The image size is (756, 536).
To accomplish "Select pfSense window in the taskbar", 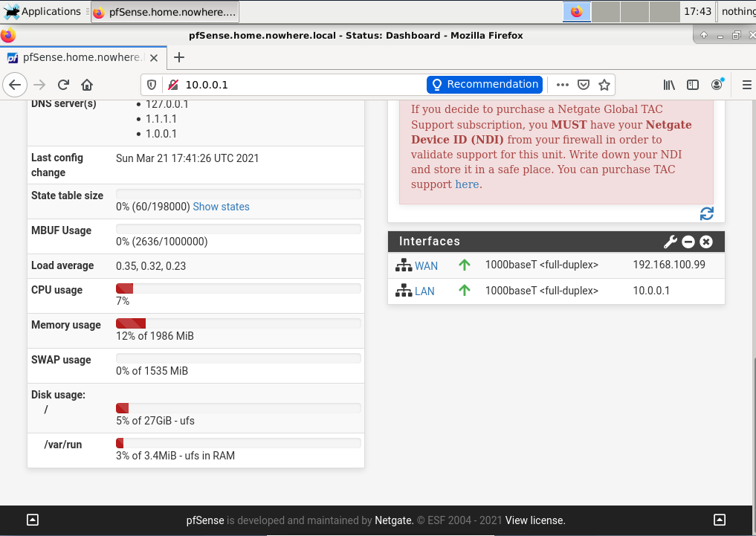I will (x=165, y=12).
